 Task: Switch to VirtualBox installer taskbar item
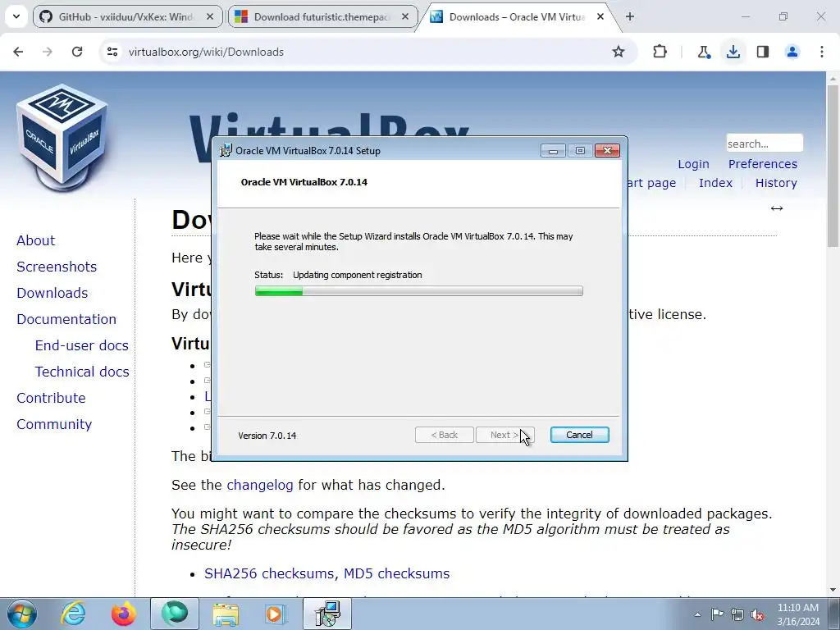coord(327,614)
